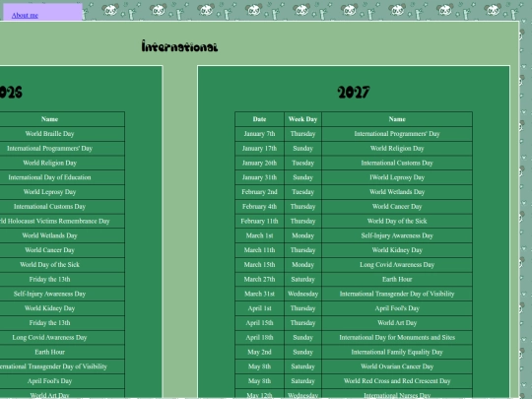Viewport: 532px width, 399px height.
Task: Click the Date column header in 2027 table
Action: tap(259, 119)
